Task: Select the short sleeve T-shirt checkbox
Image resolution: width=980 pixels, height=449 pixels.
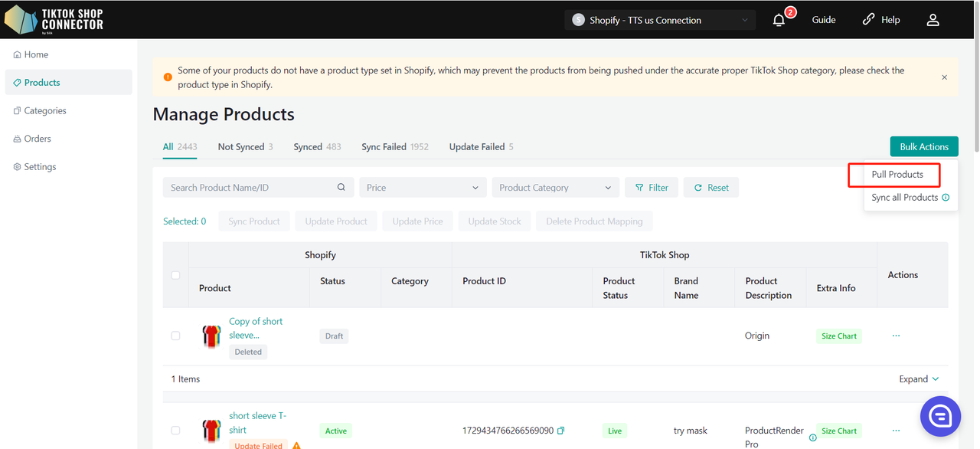Action: (x=175, y=431)
